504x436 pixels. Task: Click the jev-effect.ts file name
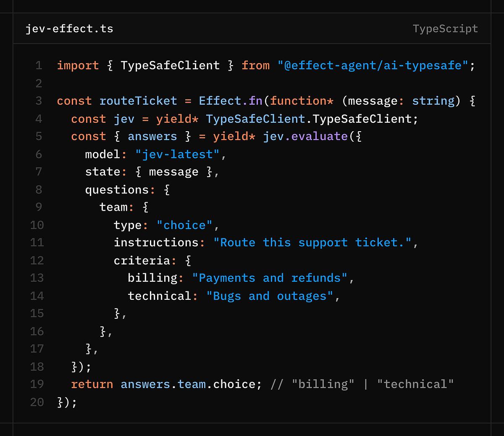pyautogui.click(x=69, y=29)
